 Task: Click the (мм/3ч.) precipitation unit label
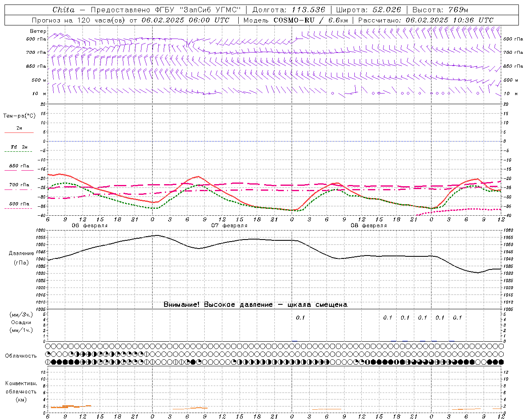point(21,315)
